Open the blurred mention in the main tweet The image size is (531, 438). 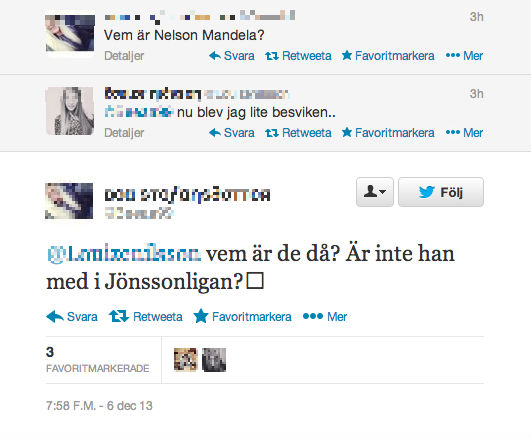tap(124, 254)
